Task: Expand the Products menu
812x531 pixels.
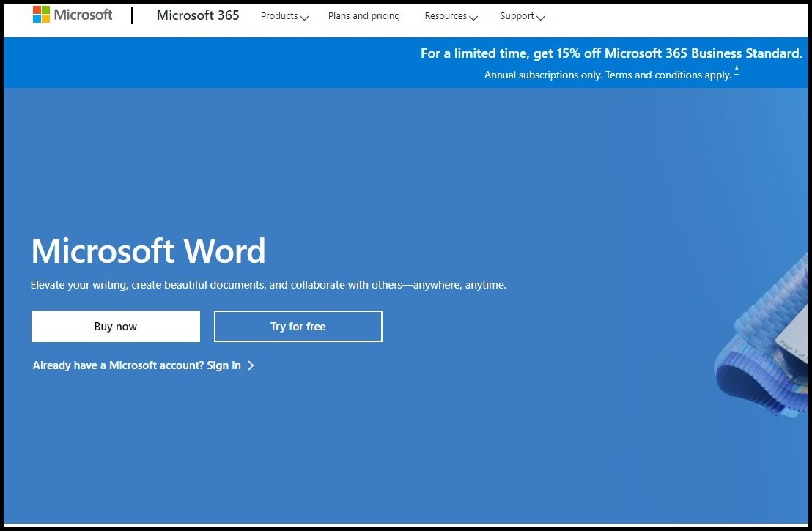Action: [284, 16]
